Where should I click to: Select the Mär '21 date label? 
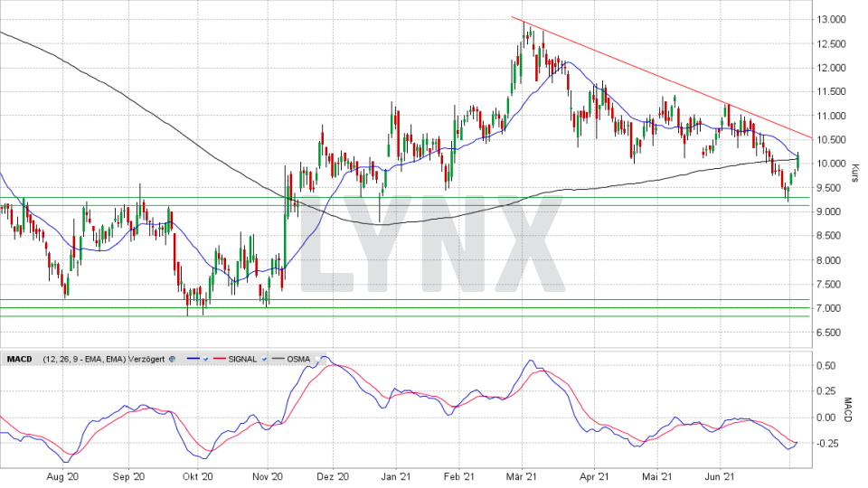[x=523, y=476]
